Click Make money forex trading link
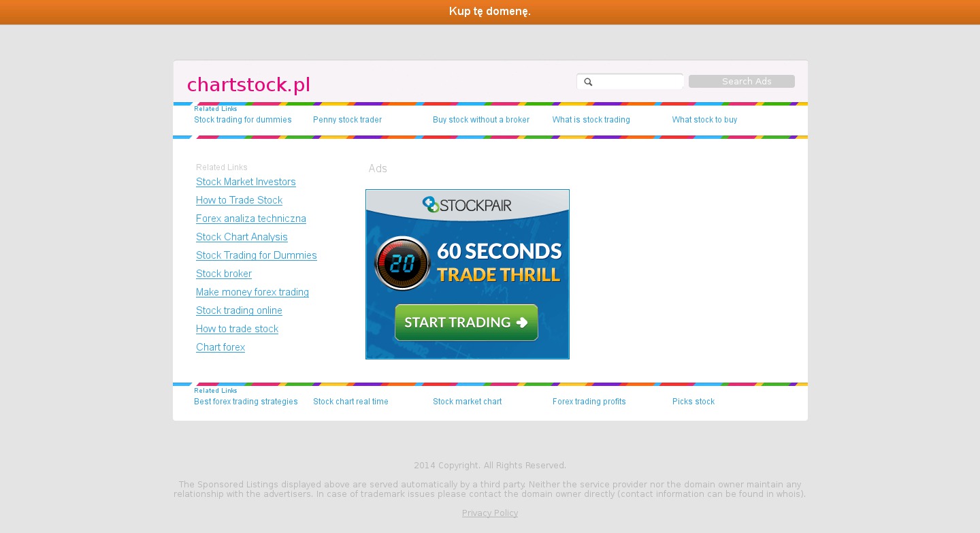This screenshot has height=533, width=980. coord(252,292)
